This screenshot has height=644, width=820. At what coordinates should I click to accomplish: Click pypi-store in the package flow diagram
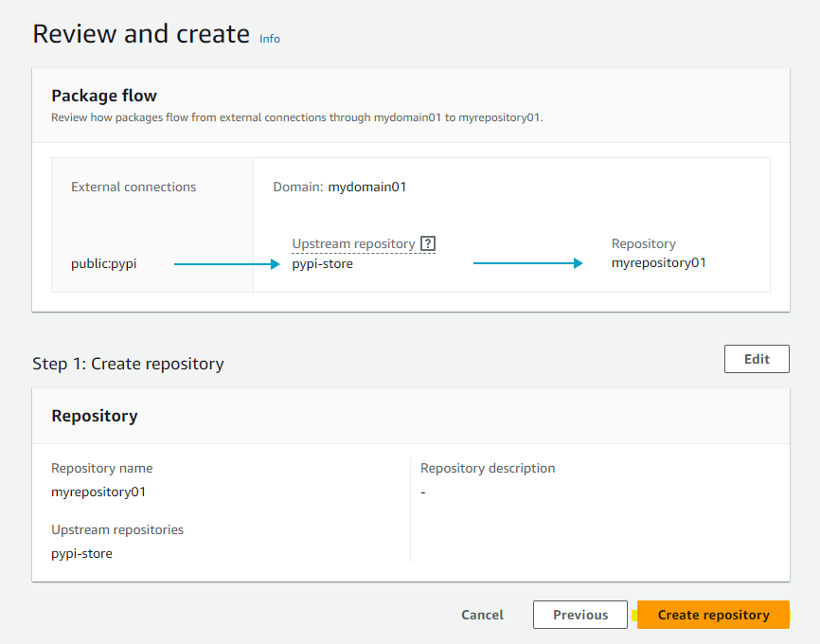point(322,263)
